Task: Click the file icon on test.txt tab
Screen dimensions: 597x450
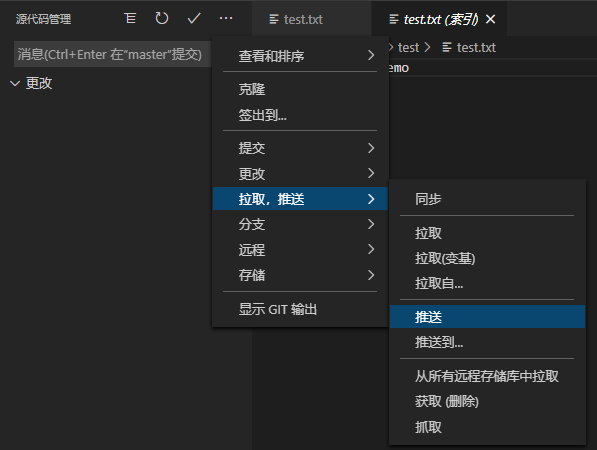Action: (274, 19)
